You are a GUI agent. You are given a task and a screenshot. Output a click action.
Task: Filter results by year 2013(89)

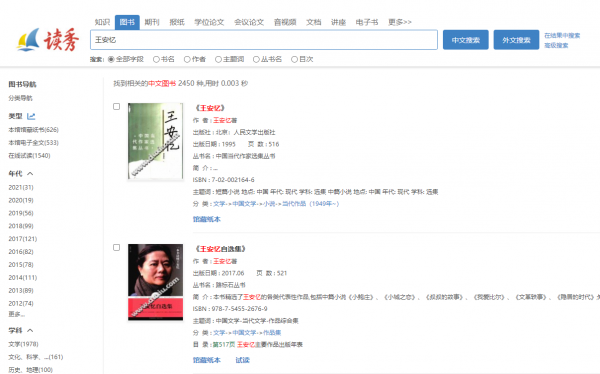[x=21, y=291]
